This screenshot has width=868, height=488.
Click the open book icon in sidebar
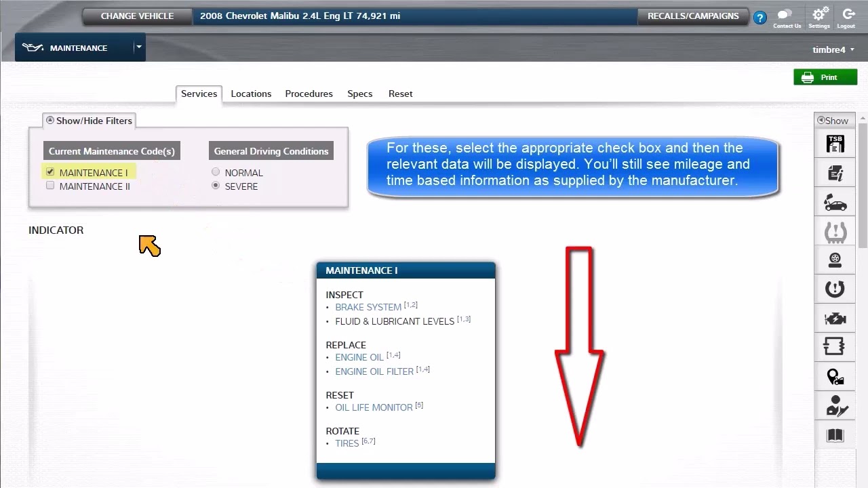point(835,435)
